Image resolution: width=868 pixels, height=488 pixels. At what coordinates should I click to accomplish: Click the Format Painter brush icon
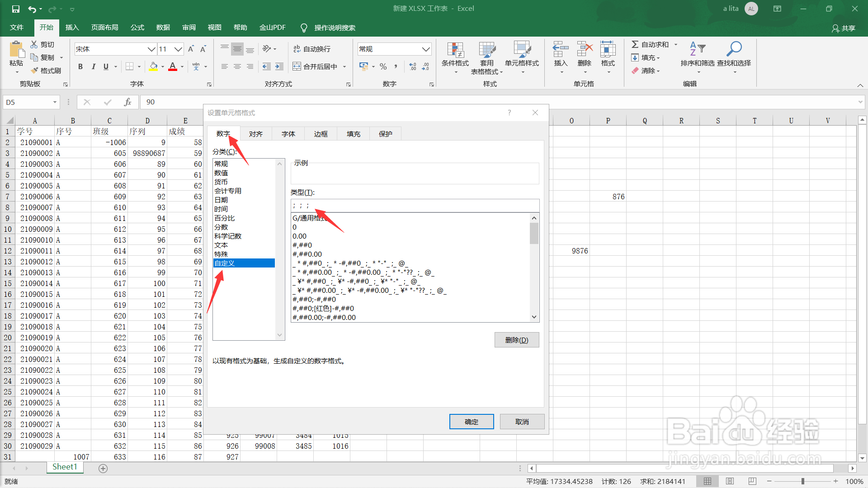(x=34, y=70)
